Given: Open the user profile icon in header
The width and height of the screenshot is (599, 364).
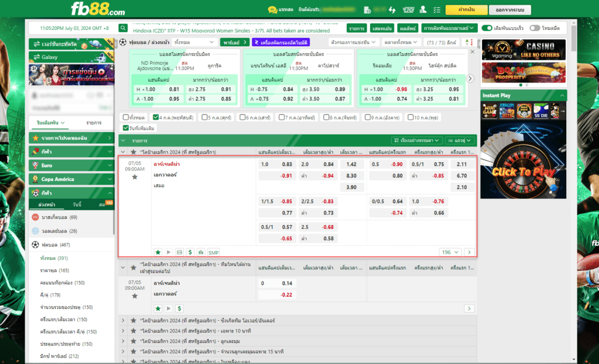Looking at the screenshot, I should (423, 9).
